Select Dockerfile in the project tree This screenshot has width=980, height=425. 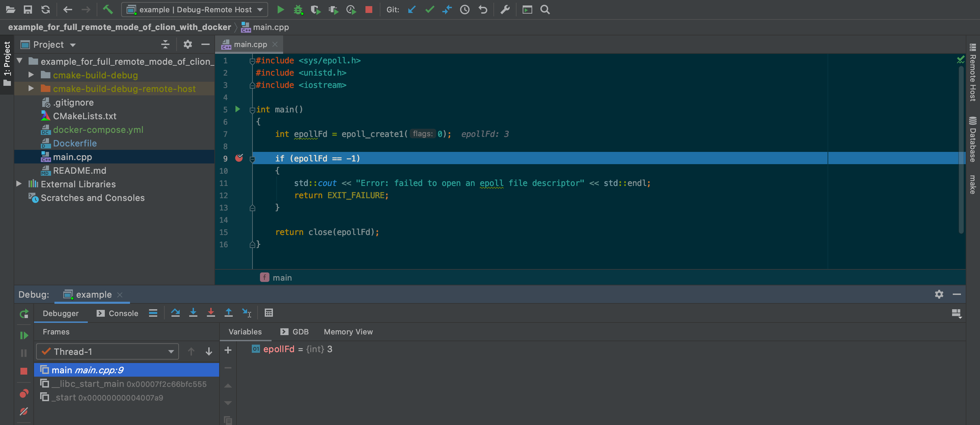coord(75,143)
